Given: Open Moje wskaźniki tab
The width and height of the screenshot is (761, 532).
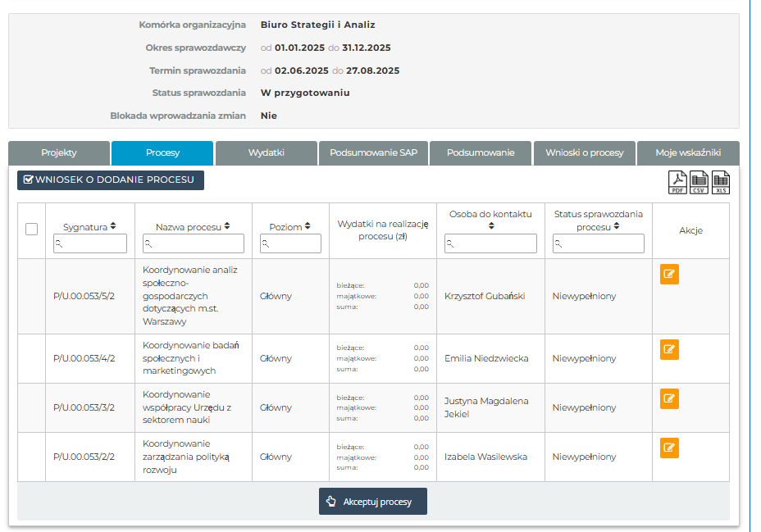Looking at the screenshot, I should click(688, 153).
